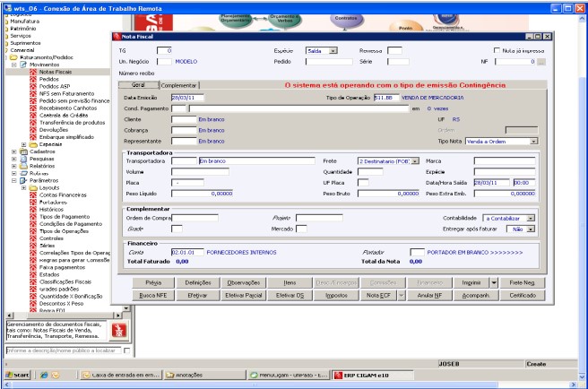Collapse the Movimentos tree node
588x389 pixels.
point(13,65)
